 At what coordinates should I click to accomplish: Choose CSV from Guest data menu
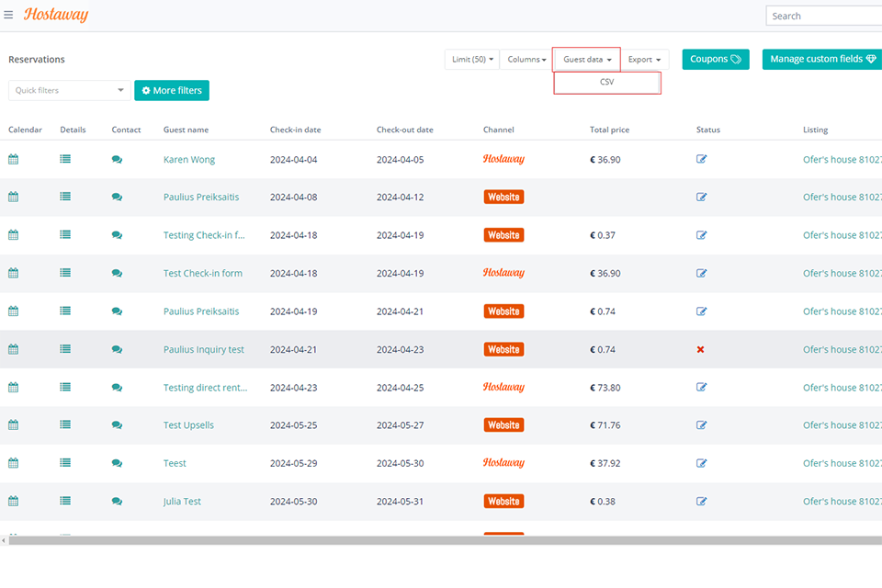click(x=607, y=82)
